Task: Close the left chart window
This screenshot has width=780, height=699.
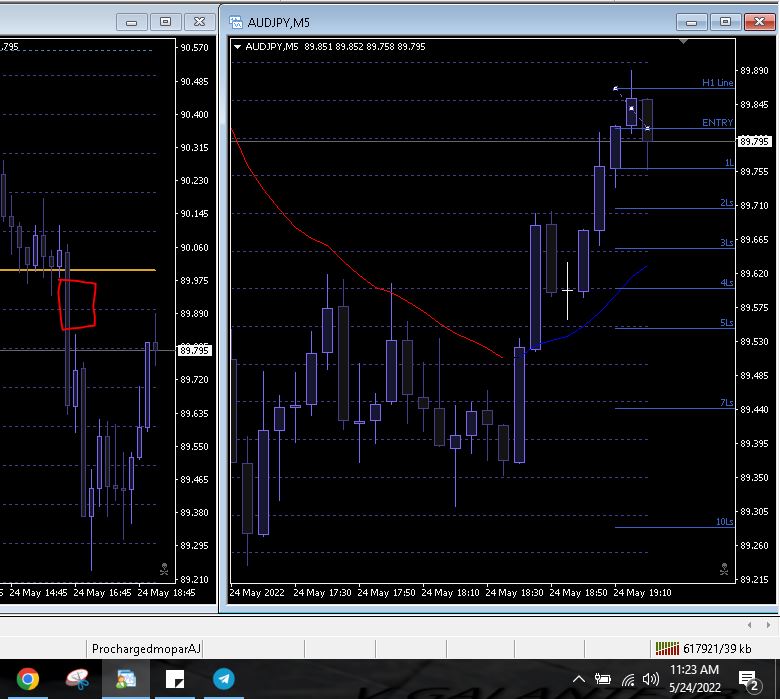Action: pos(199,22)
